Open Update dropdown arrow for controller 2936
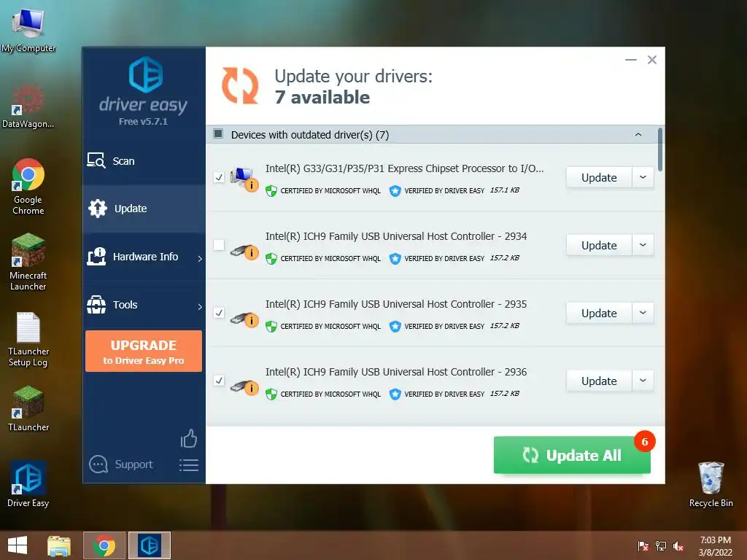The height and width of the screenshot is (560, 747). point(643,381)
